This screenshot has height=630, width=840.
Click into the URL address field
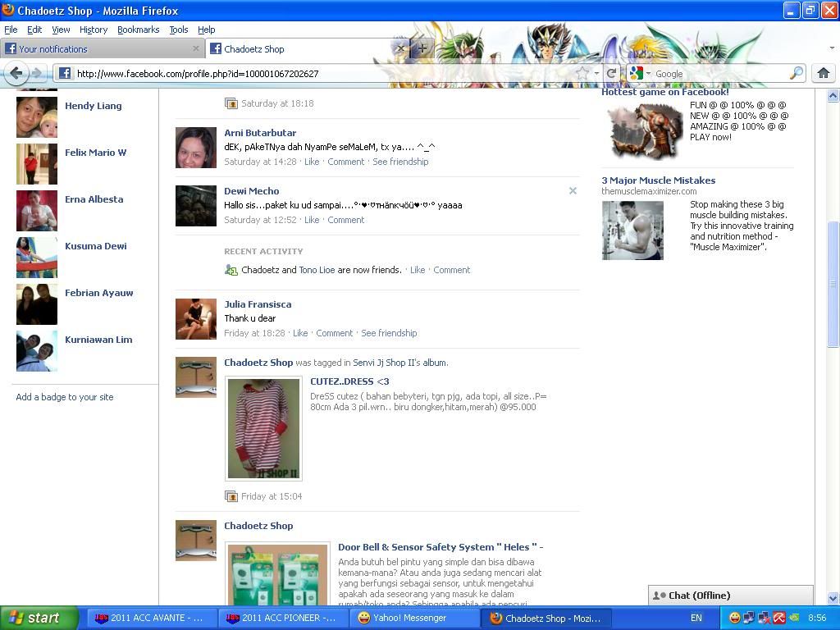[322, 73]
